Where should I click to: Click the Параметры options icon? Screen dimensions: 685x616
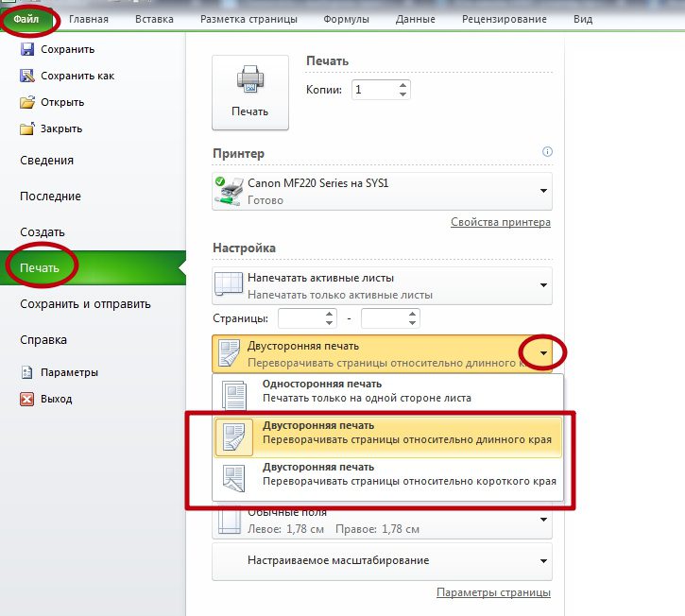coord(27,372)
